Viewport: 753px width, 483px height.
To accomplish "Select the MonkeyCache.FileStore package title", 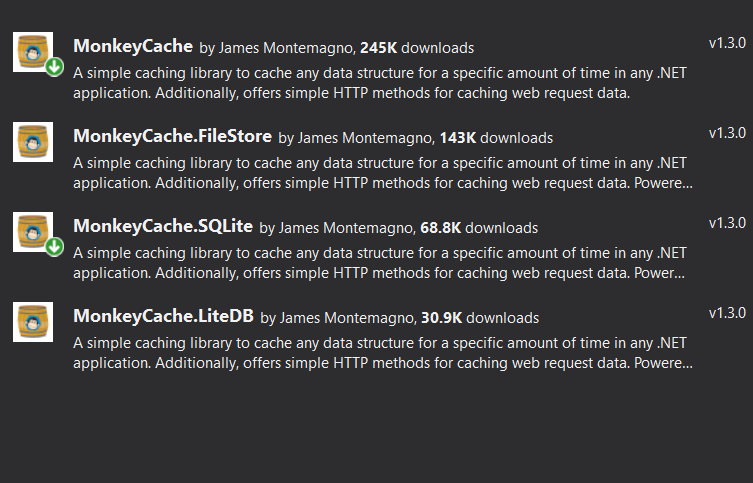I will pos(172,136).
